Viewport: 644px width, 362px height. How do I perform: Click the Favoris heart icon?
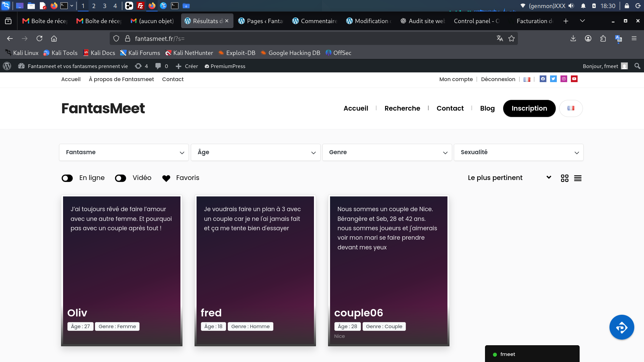[166, 178]
